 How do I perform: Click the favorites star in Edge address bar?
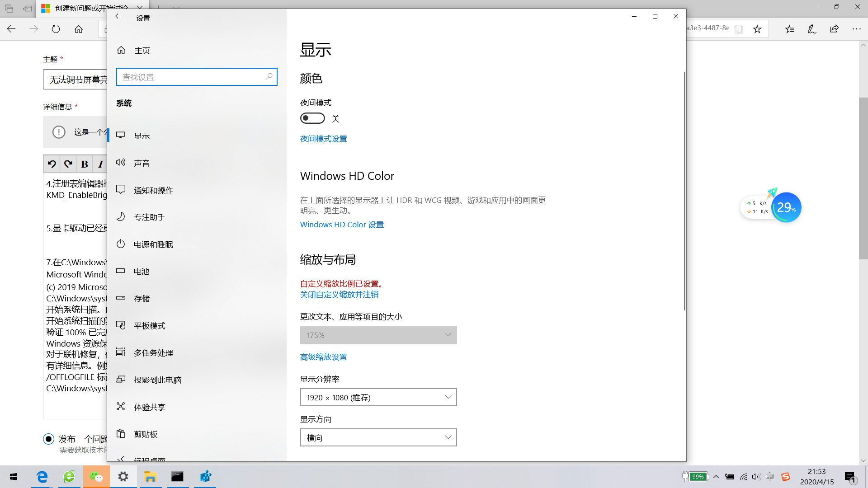coord(757,29)
